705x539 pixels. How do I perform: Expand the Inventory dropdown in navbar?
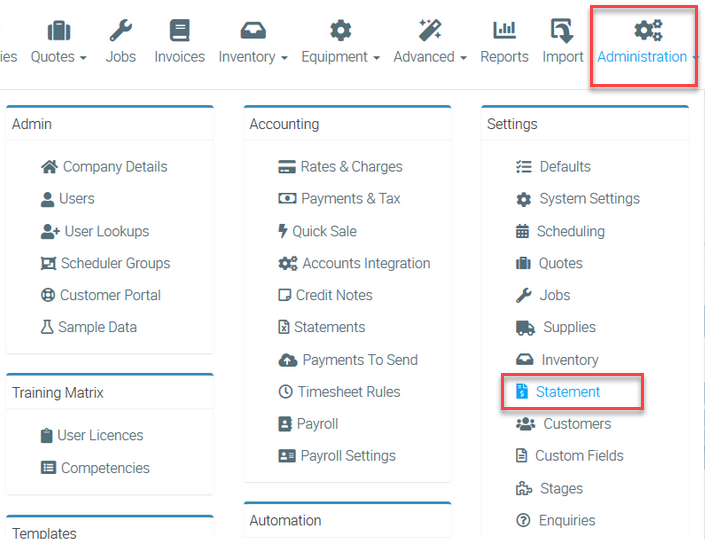(x=253, y=44)
